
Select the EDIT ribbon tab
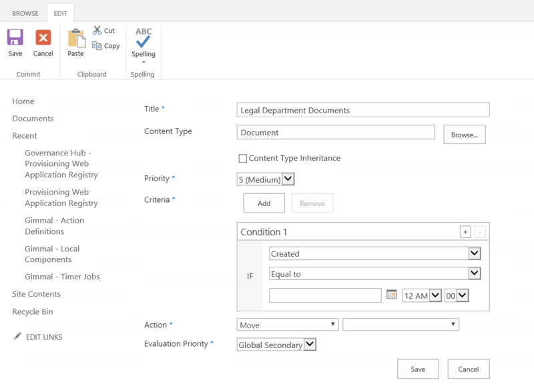[x=61, y=13]
